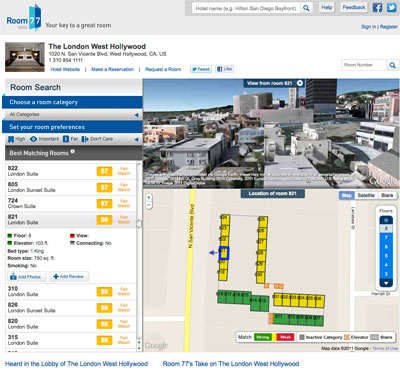400x370 pixels.
Task: Switch map to Blank view
Action: click(387, 196)
